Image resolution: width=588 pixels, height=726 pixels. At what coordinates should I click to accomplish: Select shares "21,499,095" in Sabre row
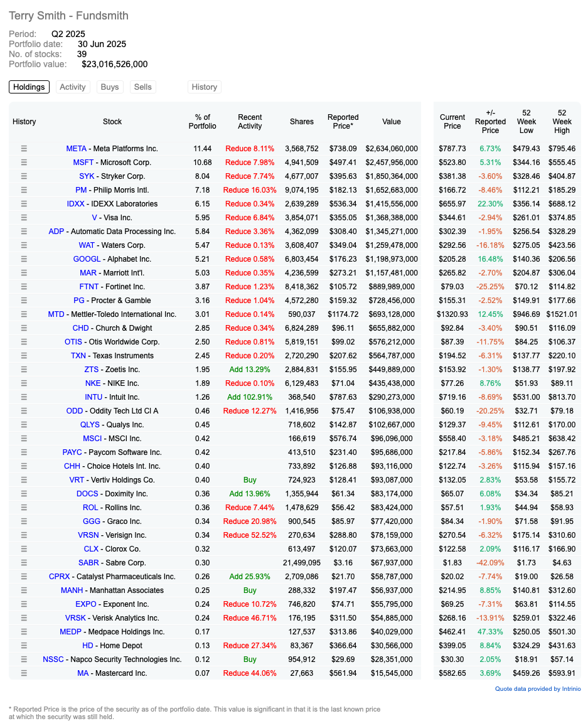[x=302, y=563]
